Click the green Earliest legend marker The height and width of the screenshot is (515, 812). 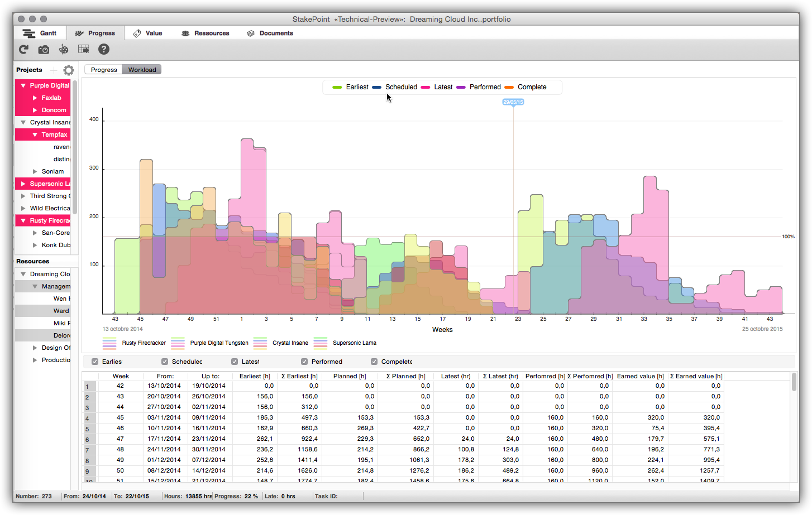coord(337,87)
